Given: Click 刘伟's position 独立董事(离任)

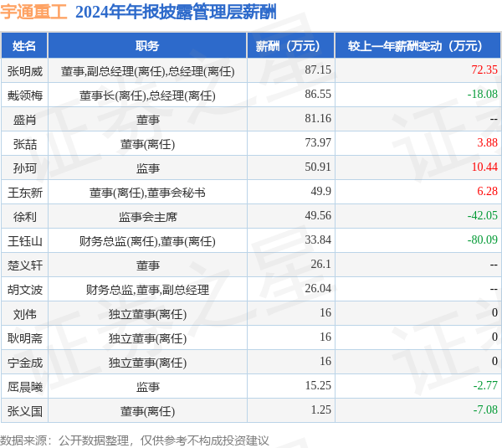Looking at the screenshot, I should 147,314.
